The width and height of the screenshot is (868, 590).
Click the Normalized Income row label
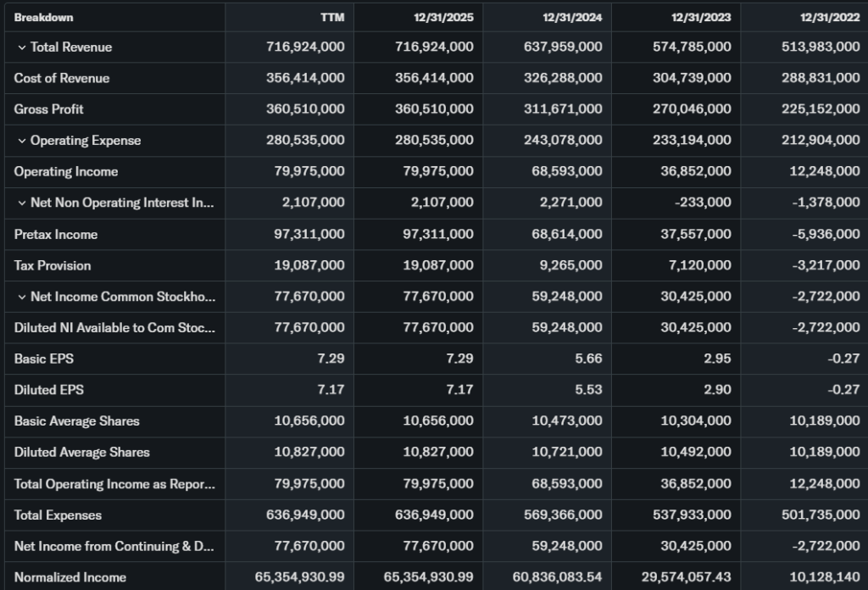pos(70,577)
